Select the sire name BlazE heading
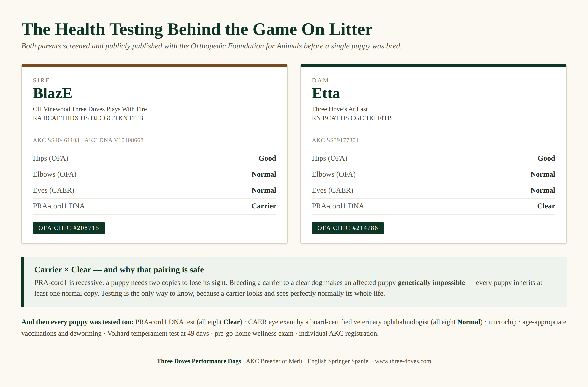 point(52,93)
